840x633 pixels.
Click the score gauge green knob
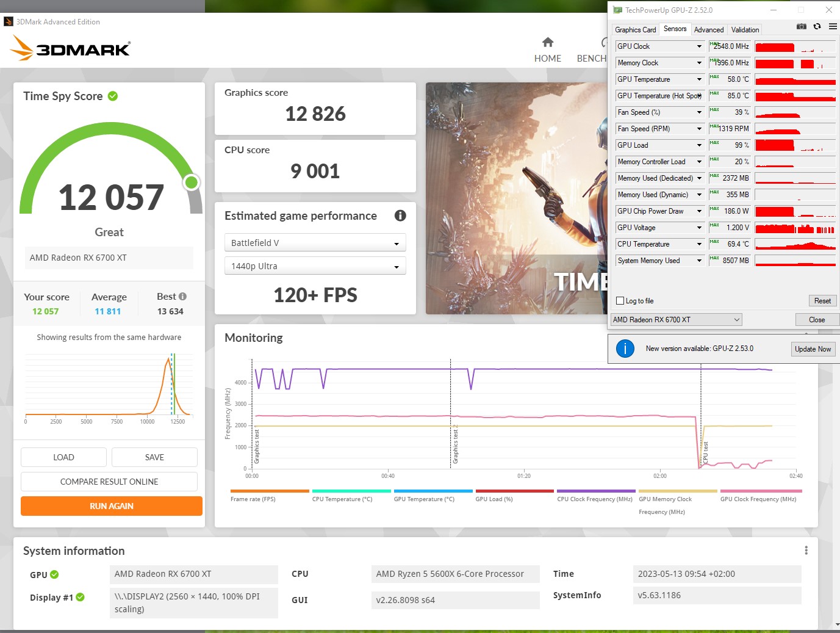click(x=192, y=182)
